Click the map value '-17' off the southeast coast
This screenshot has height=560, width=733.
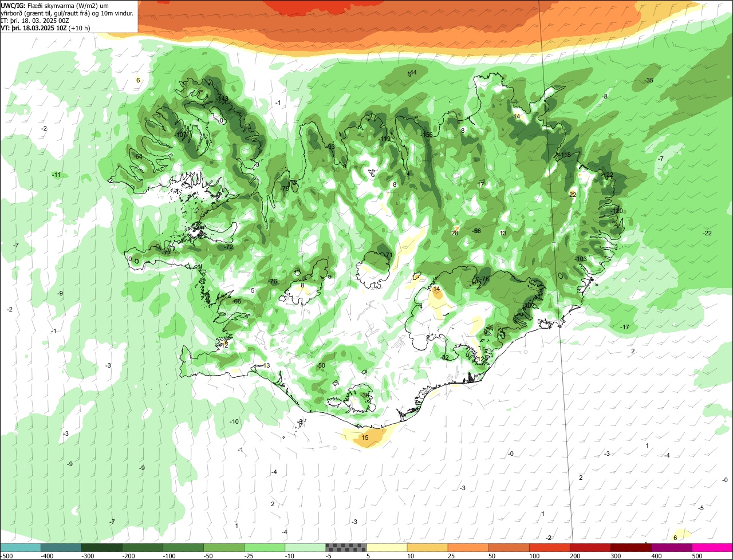pyautogui.click(x=625, y=327)
